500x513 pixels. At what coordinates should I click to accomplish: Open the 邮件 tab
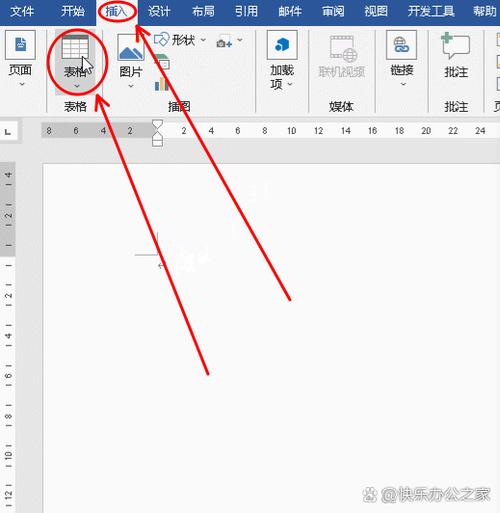[x=290, y=11]
